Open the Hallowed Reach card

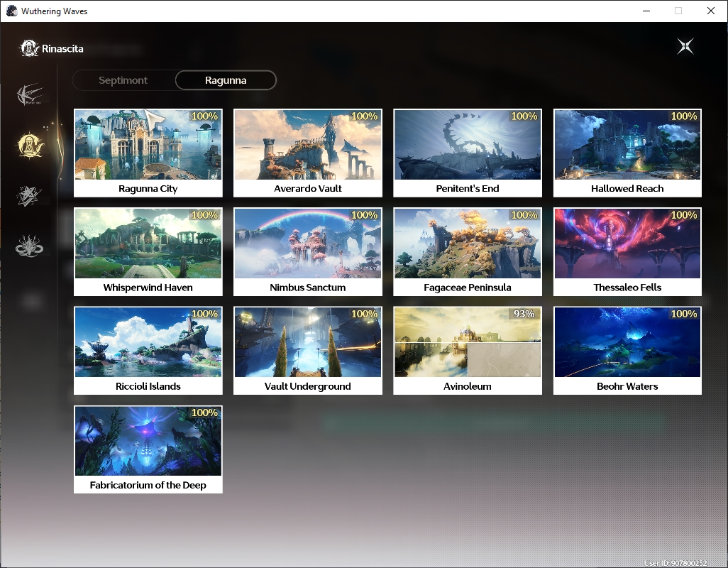pos(627,153)
